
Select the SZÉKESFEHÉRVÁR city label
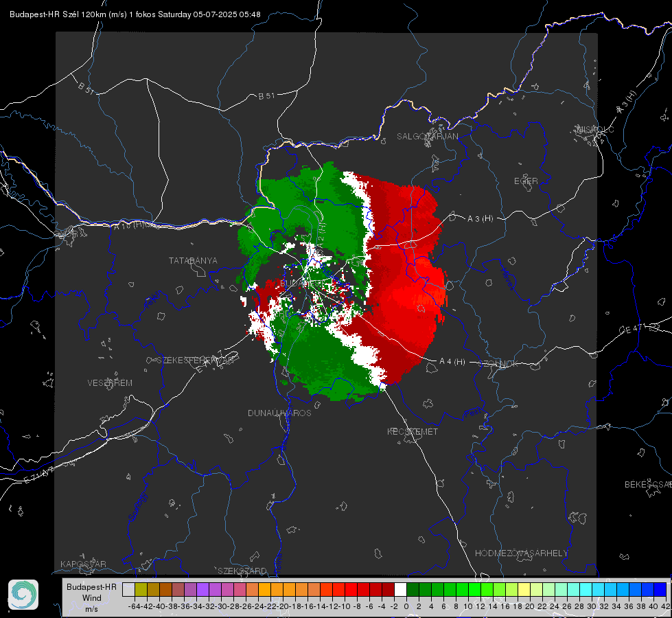195,360
